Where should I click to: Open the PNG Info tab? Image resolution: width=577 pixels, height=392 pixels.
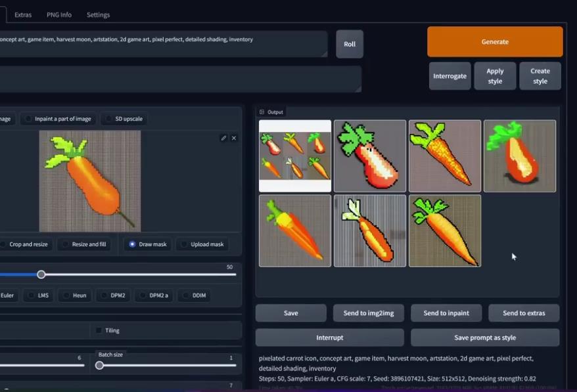pos(59,14)
